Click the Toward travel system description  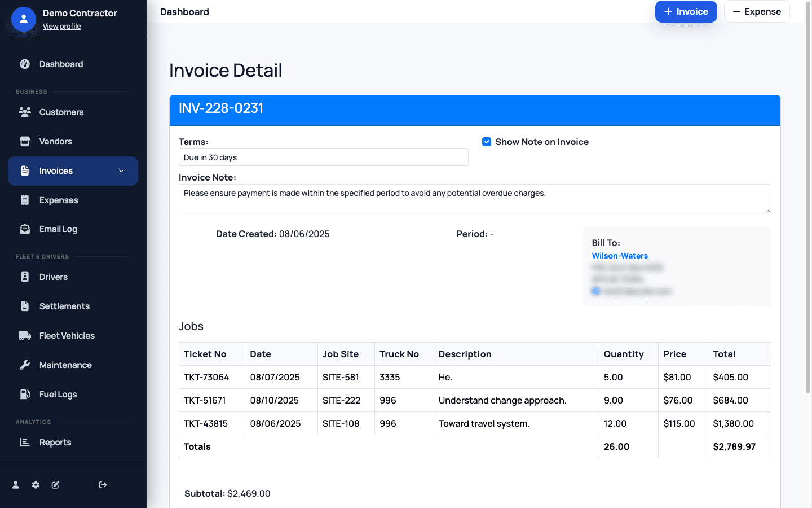pos(484,423)
